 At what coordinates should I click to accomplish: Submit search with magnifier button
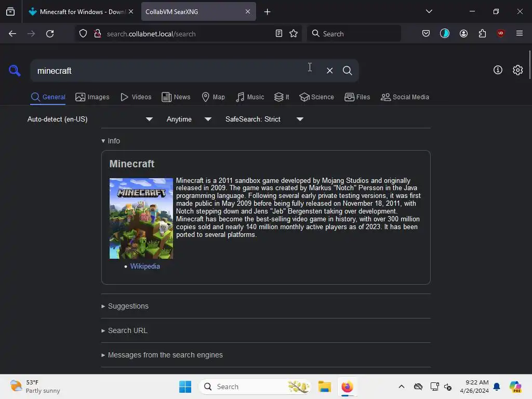coord(347,71)
